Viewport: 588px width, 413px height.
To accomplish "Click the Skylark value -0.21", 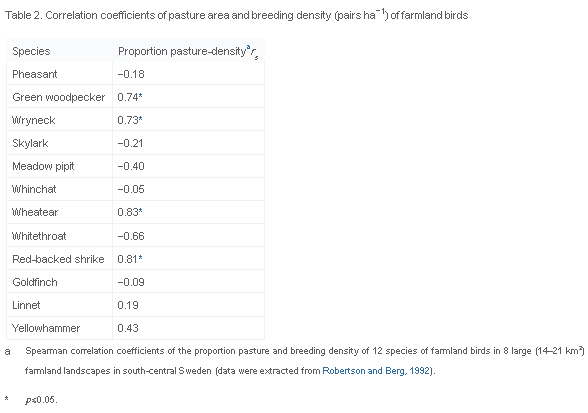I will 130,143.
